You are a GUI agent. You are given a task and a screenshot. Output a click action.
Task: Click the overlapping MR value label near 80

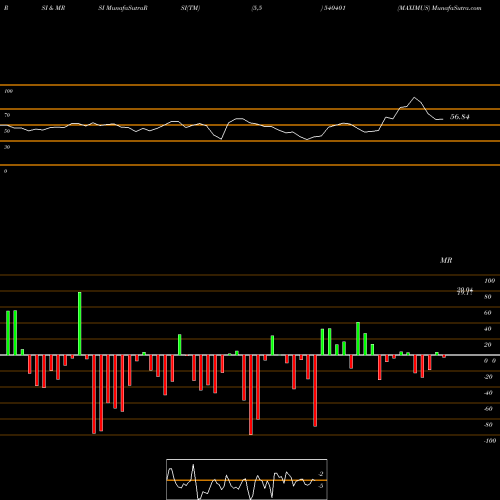pos(465,292)
